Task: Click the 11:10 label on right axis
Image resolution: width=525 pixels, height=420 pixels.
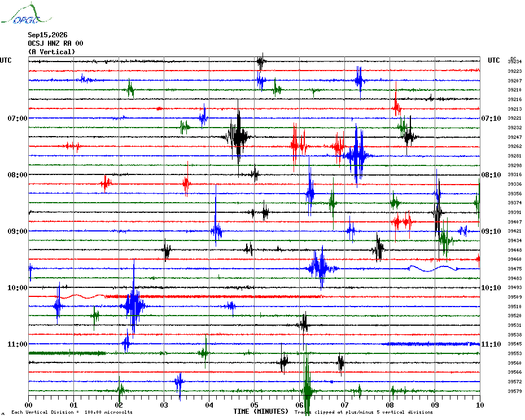Action: click(491, 344)
